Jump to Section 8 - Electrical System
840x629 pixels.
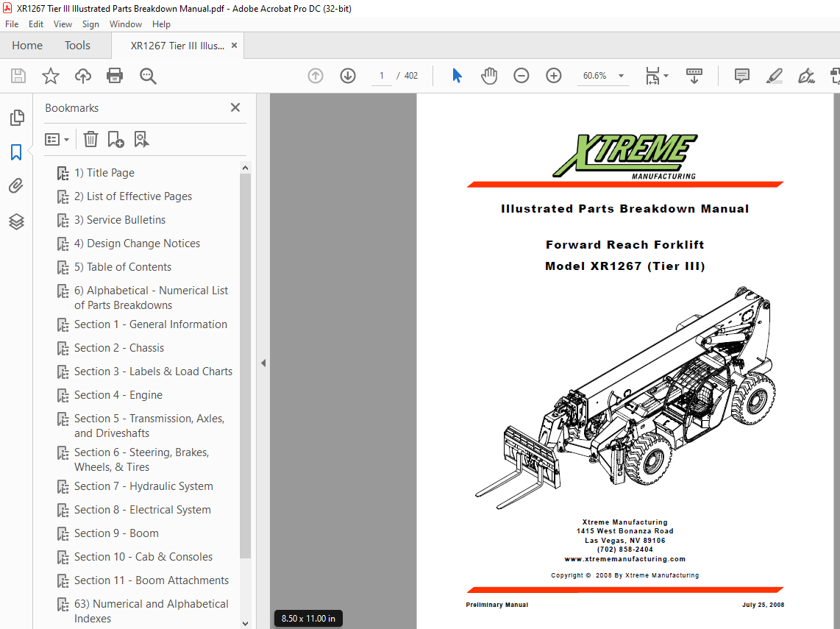tap(143, 510)
